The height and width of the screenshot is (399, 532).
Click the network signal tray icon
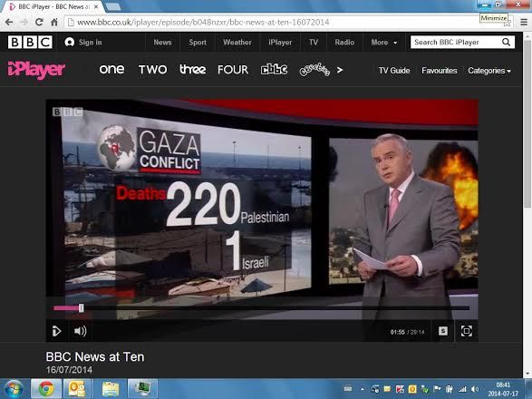462,389
